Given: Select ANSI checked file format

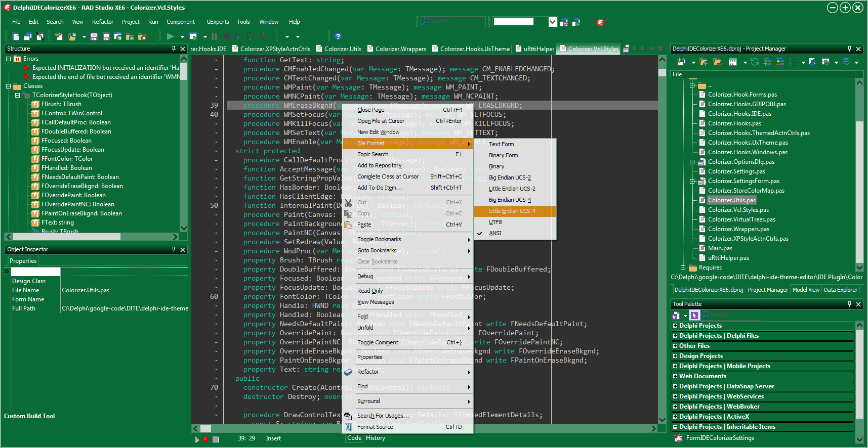Looking at the screenshot, I should [515, 233].
